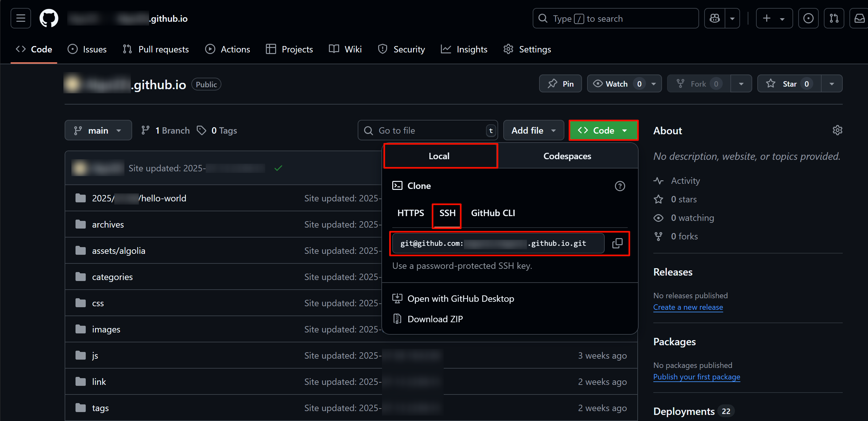Open the images folder
This screenshot has height=421, width=868.
pyautogui.click(x=106, y=330)
